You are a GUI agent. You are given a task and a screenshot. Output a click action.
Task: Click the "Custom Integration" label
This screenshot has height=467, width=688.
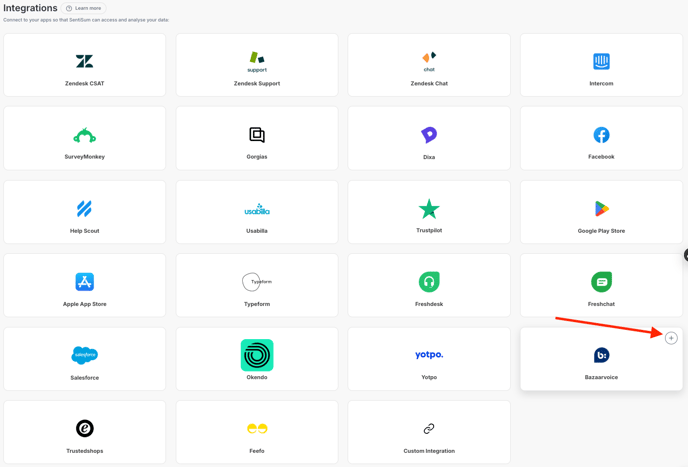(429, 451)
